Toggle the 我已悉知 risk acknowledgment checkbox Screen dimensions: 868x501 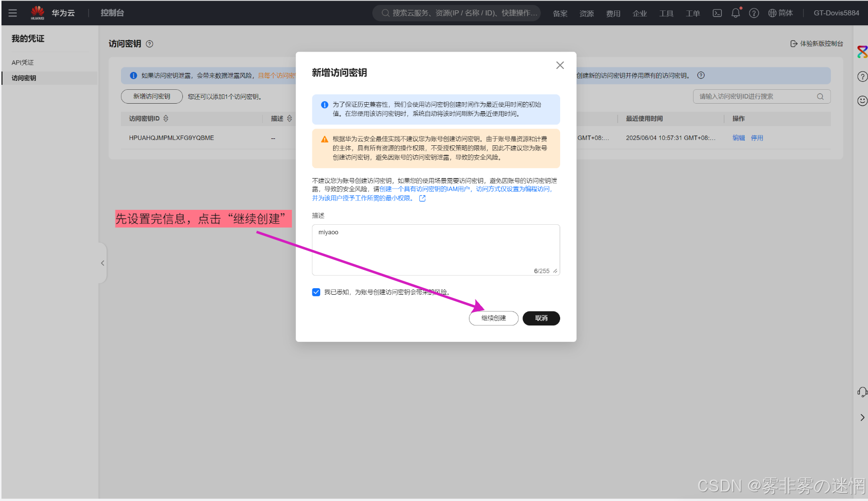[x=316, y=292]
